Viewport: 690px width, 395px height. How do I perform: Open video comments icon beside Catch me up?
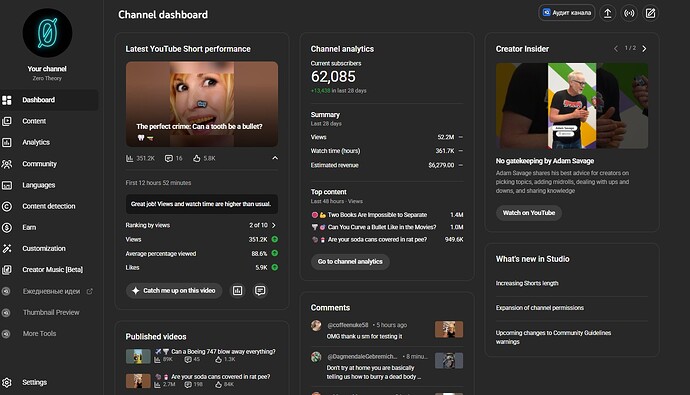(260, 291)
